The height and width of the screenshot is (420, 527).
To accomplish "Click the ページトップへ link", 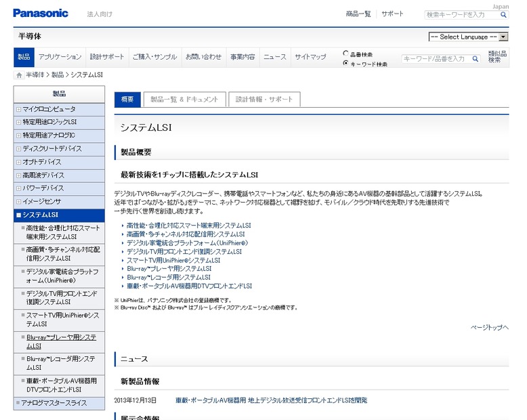I will [489, 328].
